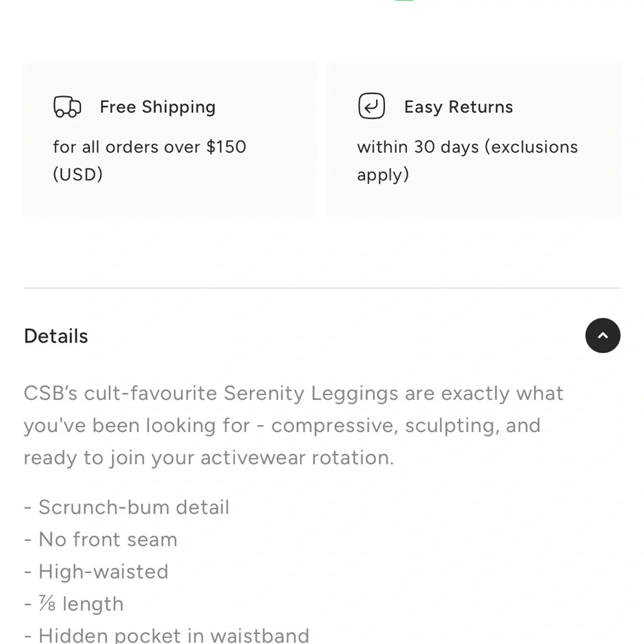Select the Details heading
The width and height of the screenshot is (644, 644).
point(55,336)
